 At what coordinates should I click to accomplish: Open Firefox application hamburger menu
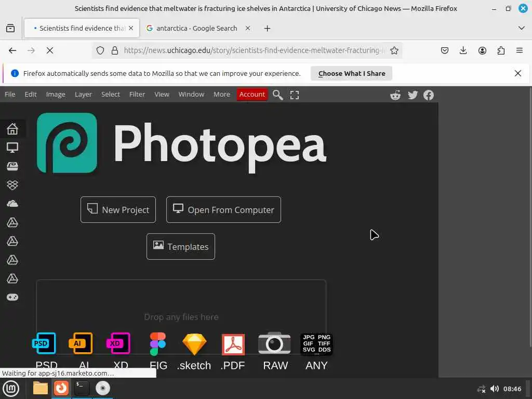click(520, 50)
